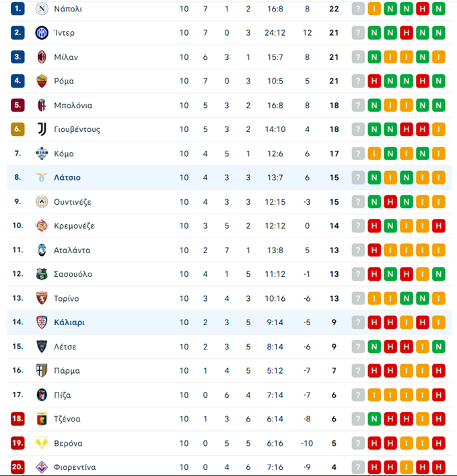Click the Roma club crest icon
457x476 pixels.
(x=42, y=81)
